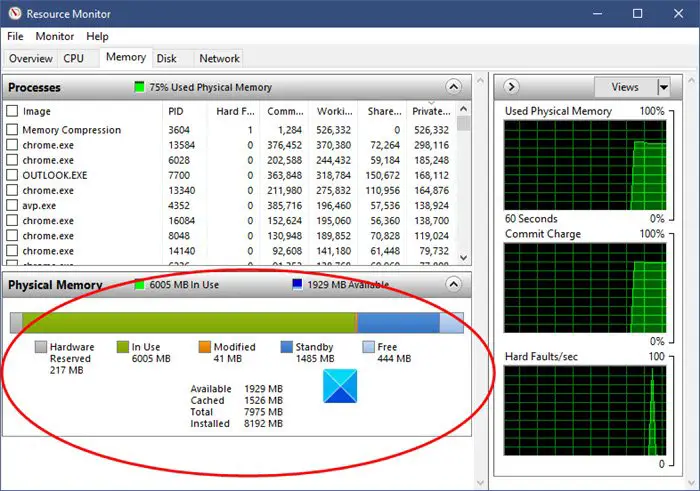Screen dimensions: 700x491
Task: Switch to the CPU tab
Action: pyautogui.click(x=74, y=58)
